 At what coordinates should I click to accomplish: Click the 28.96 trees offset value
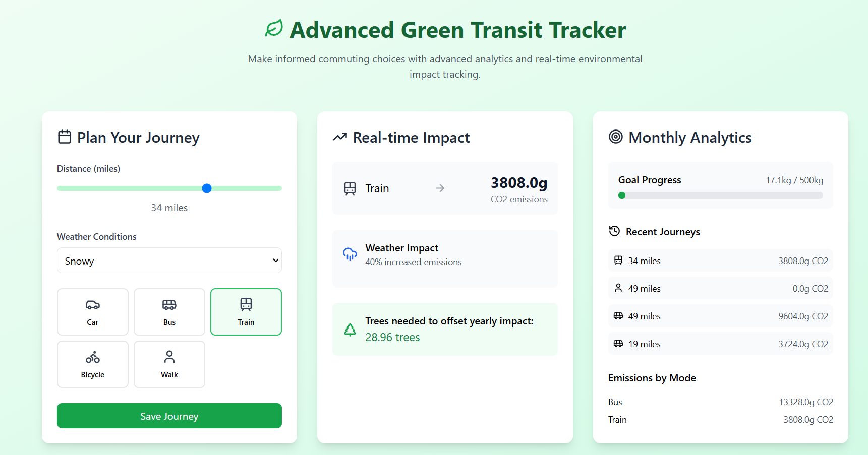pos(393,337)
